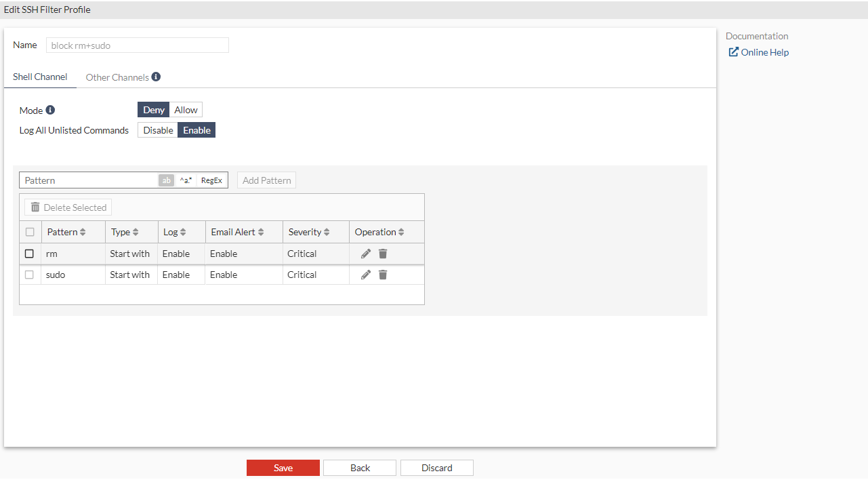The height and width of the screenshot is (480, 868).
Task: Check the checkbox on the sudo row
Action: coord(29,275)
